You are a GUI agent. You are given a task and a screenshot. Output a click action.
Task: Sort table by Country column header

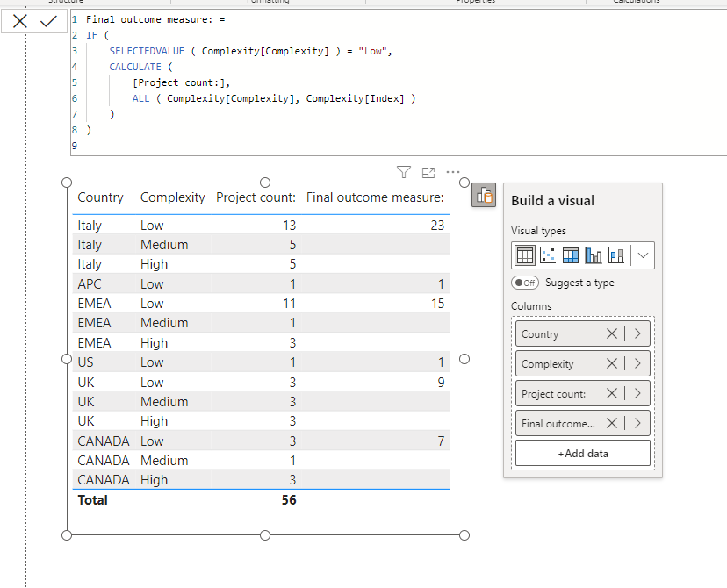(101, 197)
